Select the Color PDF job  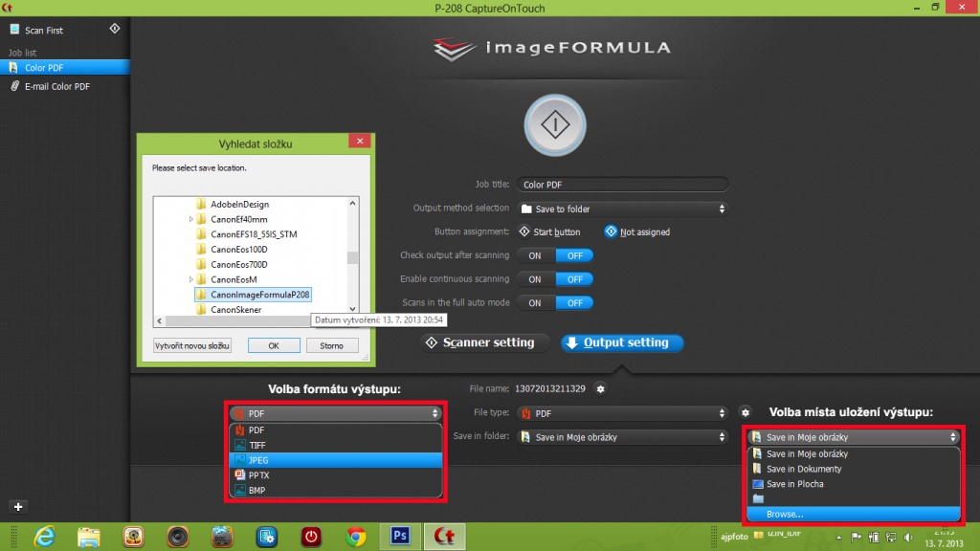pyautogui.click(x=65, y=68)
